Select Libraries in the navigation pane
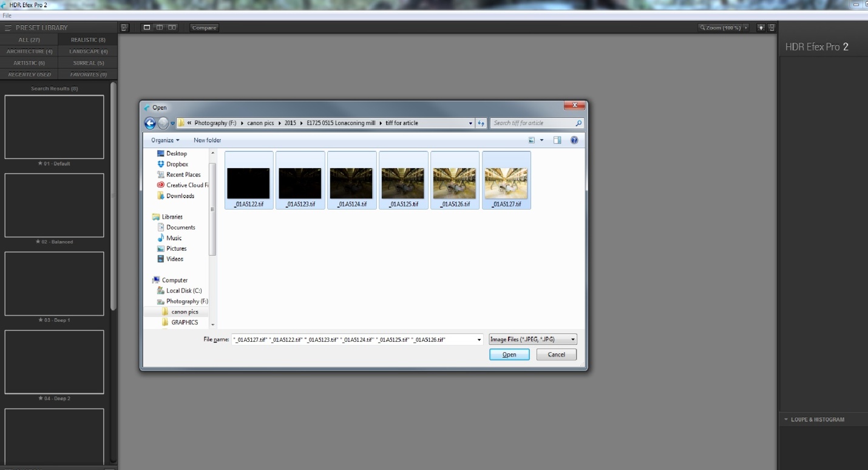 point(167,217)
